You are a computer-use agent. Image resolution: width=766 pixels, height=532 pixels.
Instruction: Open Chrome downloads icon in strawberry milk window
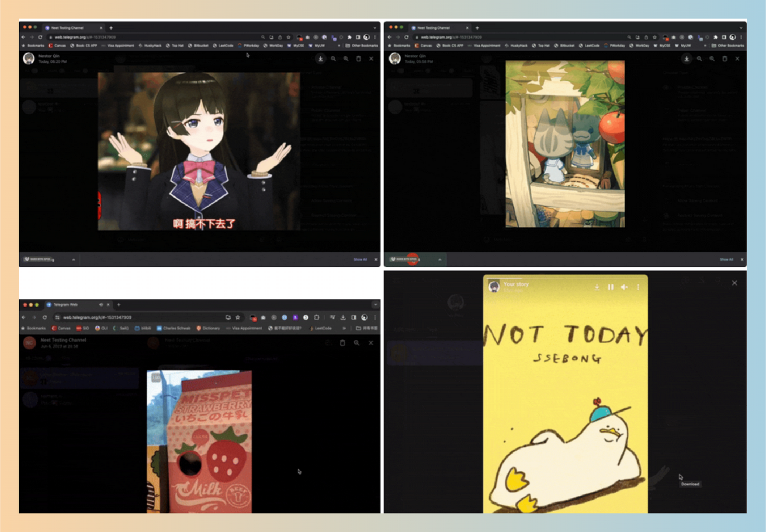click(343, 317)
